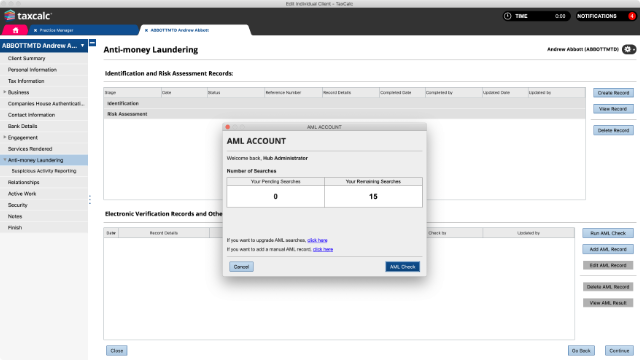Expand the Engagement tree item
Screen dimensions: 640x360
point(4,138)
